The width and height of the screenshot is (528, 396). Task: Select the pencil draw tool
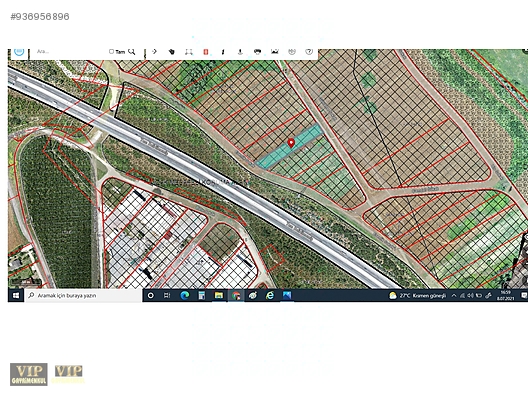tap(223, 52)
